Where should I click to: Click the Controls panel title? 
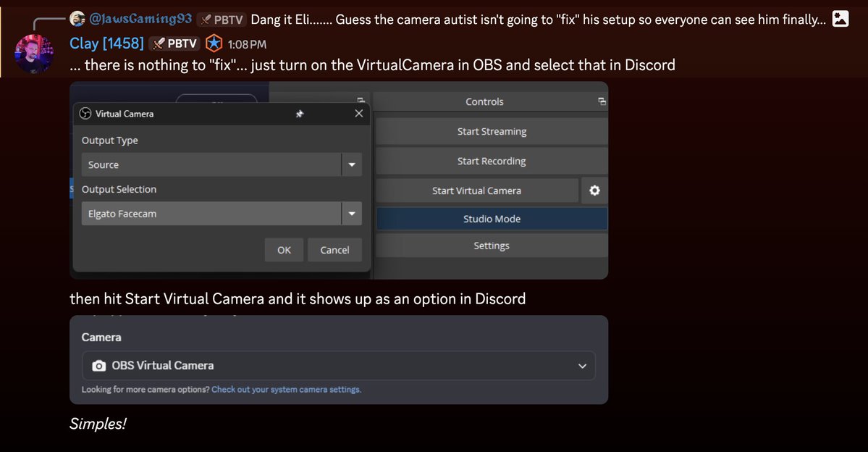click(484, 101)
